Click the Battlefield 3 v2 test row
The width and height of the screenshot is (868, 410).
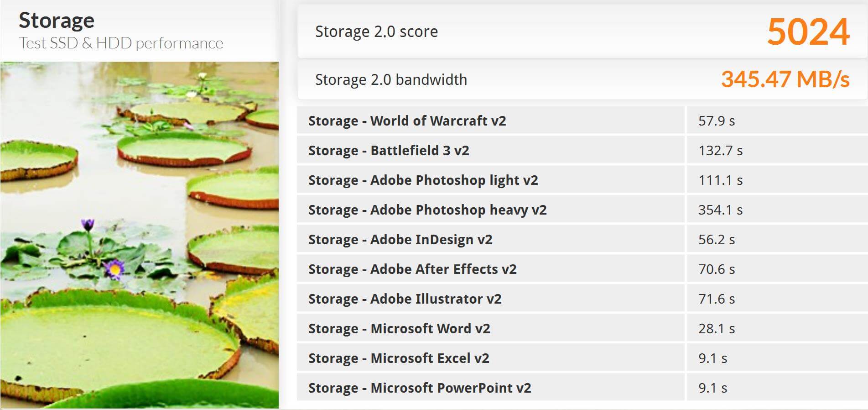point(389,150)
